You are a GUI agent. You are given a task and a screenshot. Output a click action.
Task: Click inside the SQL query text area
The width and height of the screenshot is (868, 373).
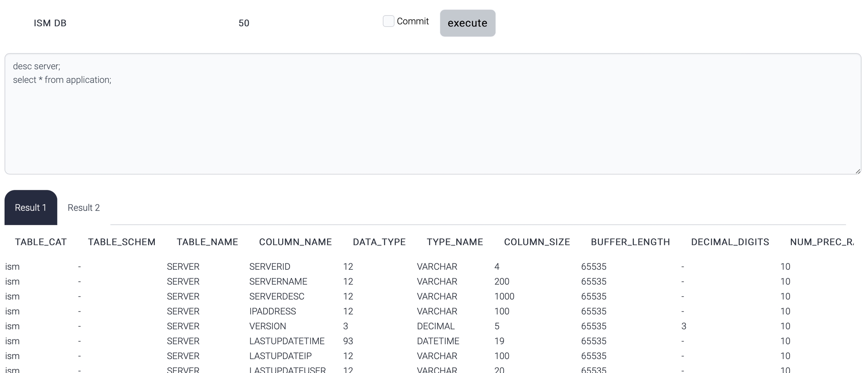(432, 121)
